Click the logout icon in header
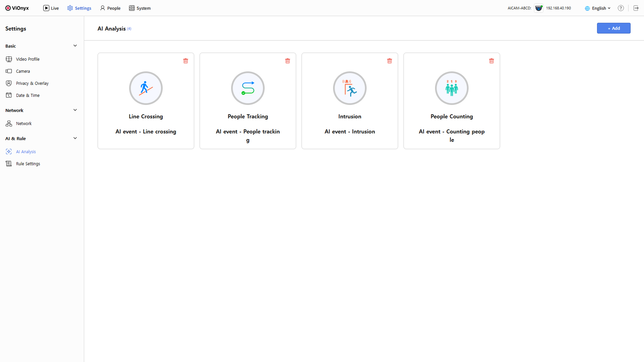This screenshot has width=644, height=362. 636,8
